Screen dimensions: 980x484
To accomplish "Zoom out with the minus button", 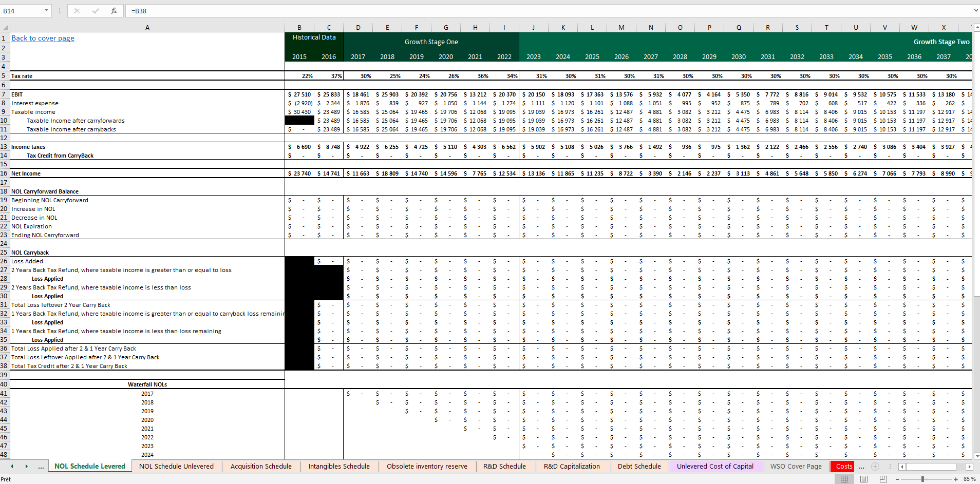I will [x=897, y=479].
